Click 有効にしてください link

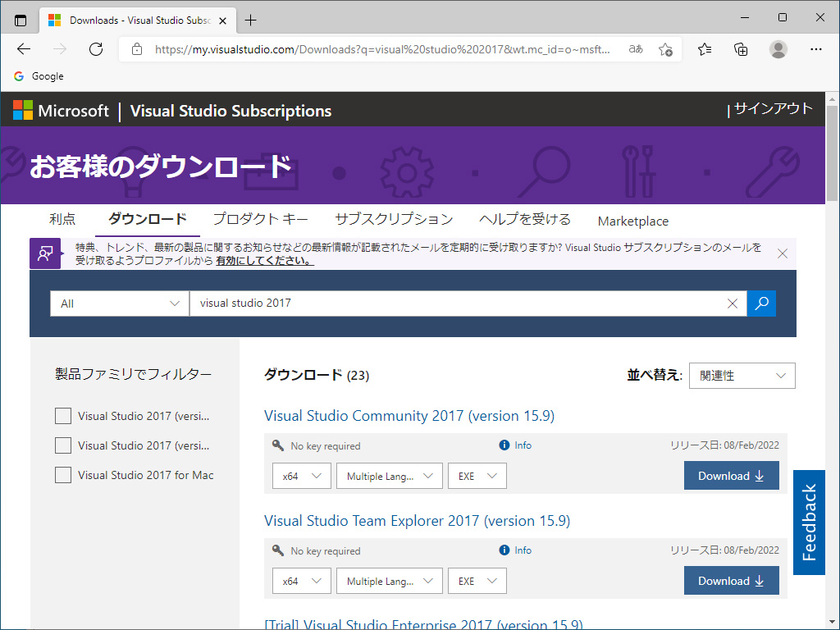pos(265,261)
